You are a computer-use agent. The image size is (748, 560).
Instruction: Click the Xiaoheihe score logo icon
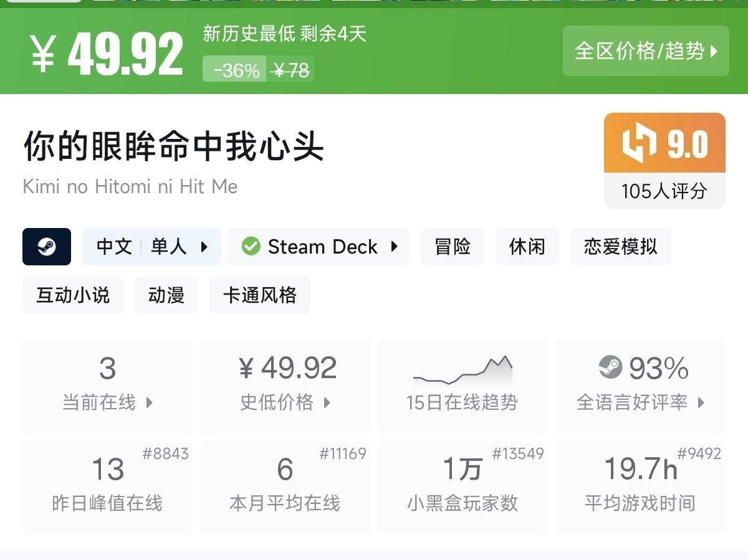pyautogui.click(x=639, y=143)
